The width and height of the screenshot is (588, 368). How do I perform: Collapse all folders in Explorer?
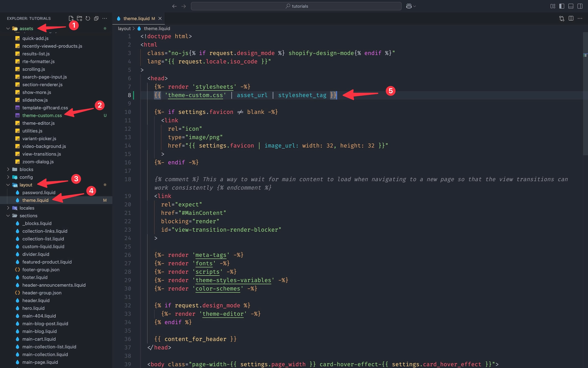96,18
